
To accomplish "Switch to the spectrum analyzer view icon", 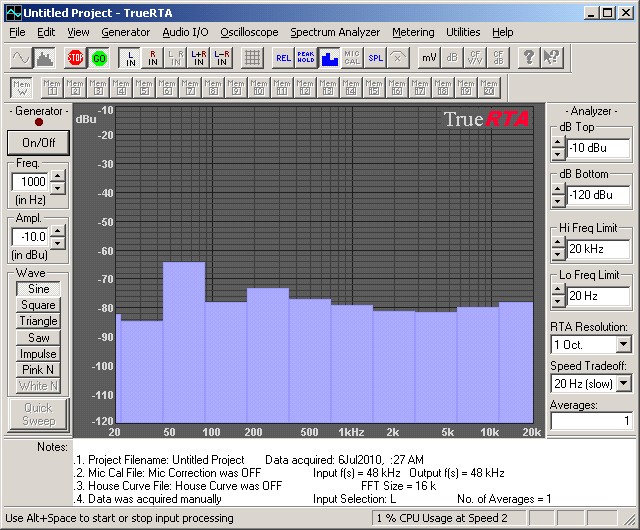I will (44, 57).
